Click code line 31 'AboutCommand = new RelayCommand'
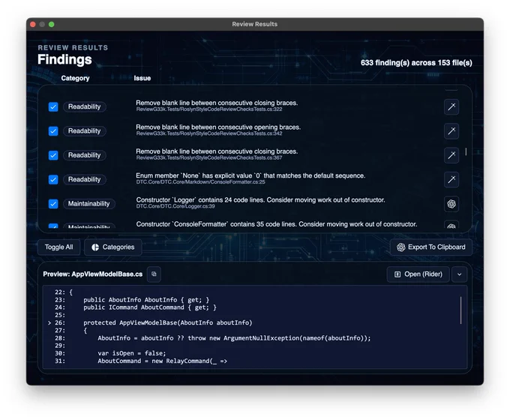Image resolution: width=510 pixels, height=420 pixels. click(163, 361)
